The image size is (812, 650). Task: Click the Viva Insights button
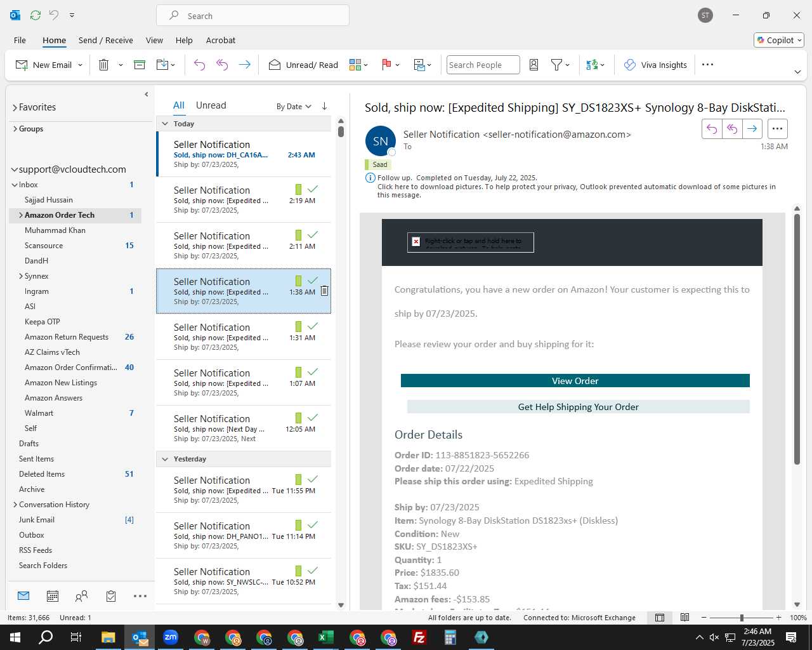(x=655, y=65)
